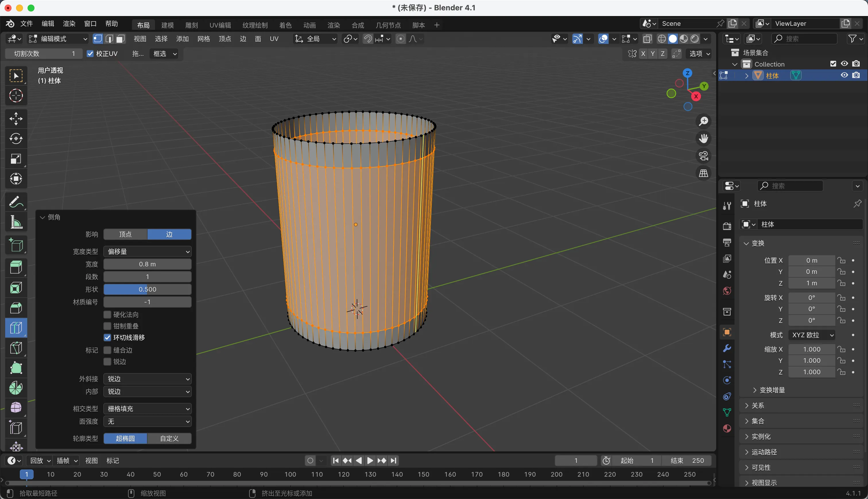This screenshot has width=868, height=499.
Task: Set bevel affect to 顶点
Action: pyautogui.click(x=125, y=234)
